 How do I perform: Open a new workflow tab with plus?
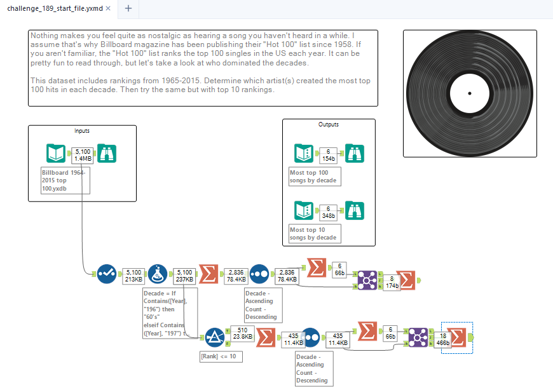[128, 8]
